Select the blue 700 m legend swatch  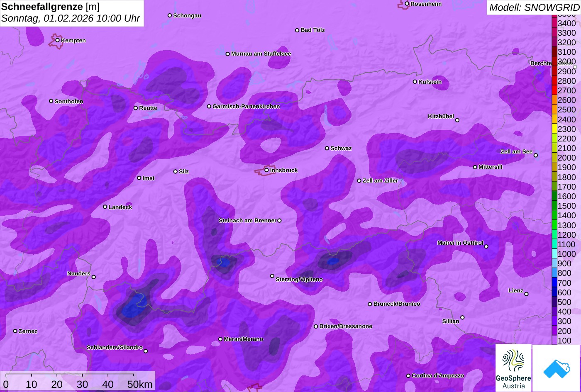(x=554, y=282)
